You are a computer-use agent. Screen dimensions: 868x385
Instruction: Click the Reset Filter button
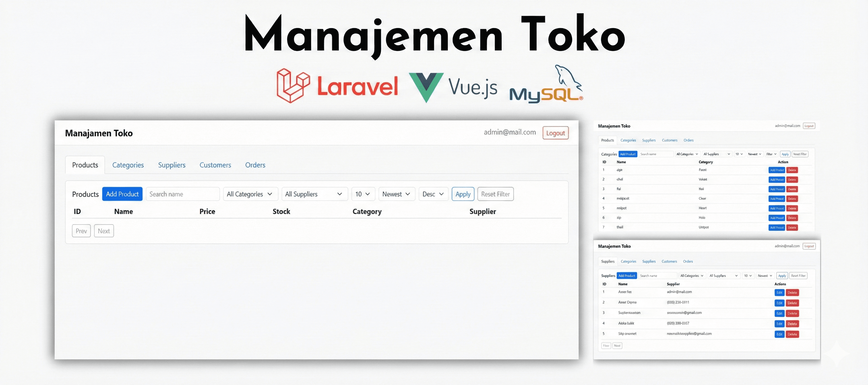pyautogui.click(x=495, y=194)
